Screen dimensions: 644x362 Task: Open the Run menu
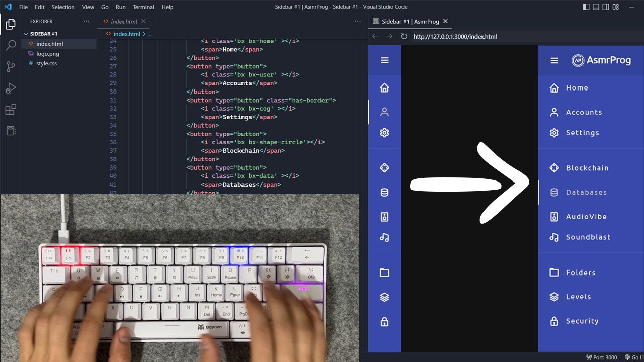(x=120, y=7)
